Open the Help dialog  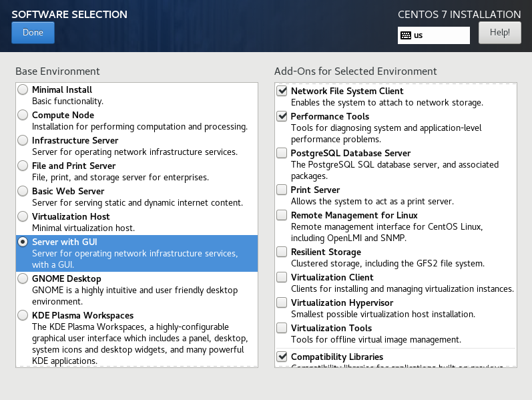tap(499, 32)
